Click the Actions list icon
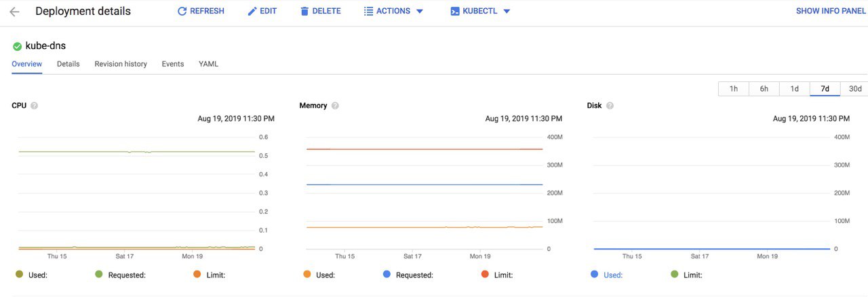Image resolution: width=868 pixels, height=297 pixels. point(368,12)
